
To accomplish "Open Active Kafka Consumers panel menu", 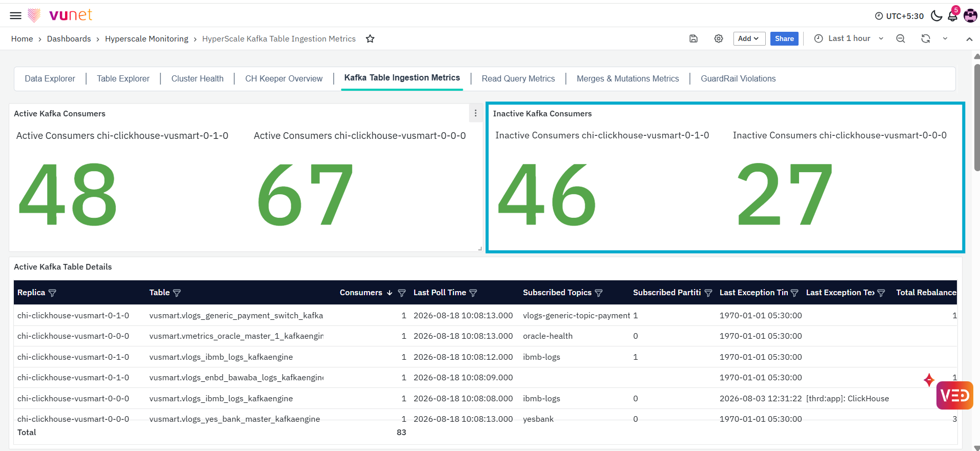I will pos(476,113).
